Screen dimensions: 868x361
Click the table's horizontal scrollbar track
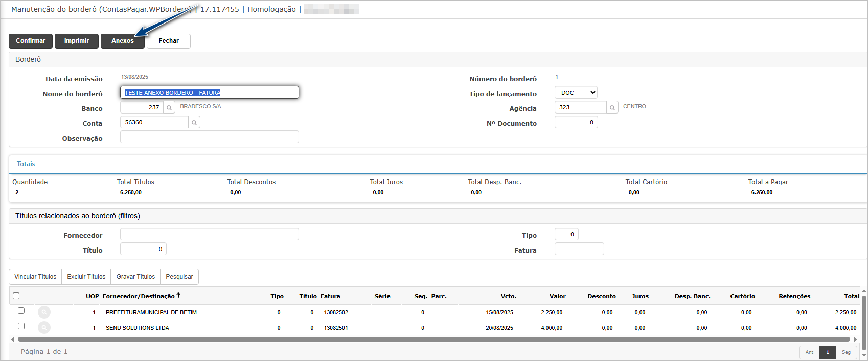coord(434,339)
